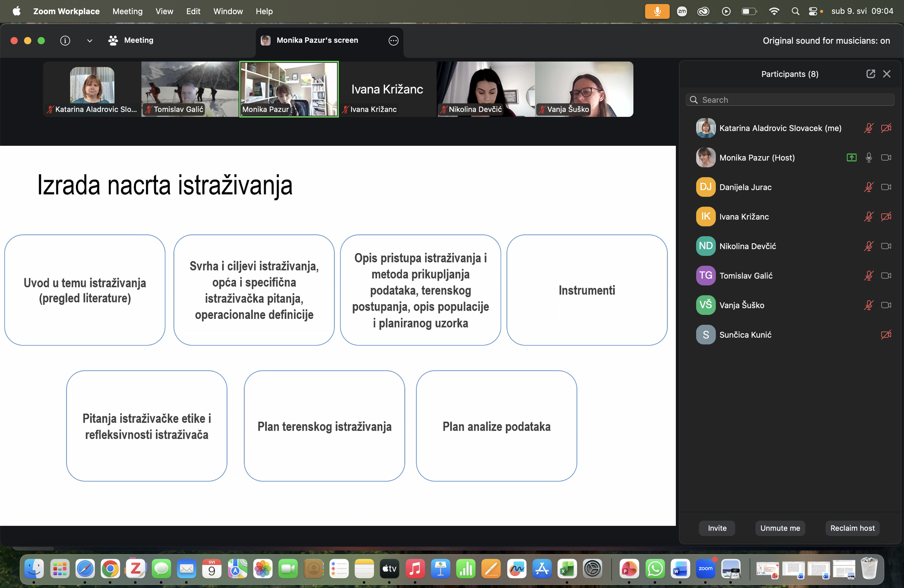Click Original sound for musicians toggle
Viewport: 904px width, 588px height.
tap(826, 41)
